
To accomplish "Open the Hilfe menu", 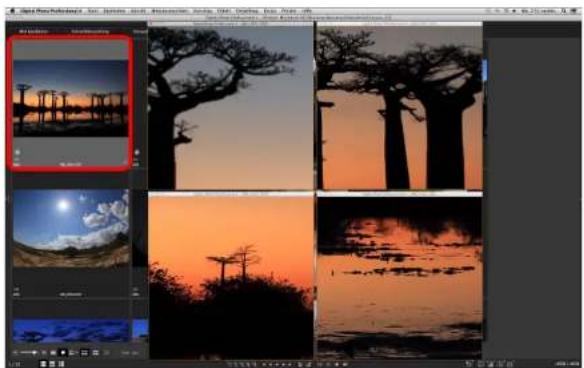I will [x=307, y=11].
